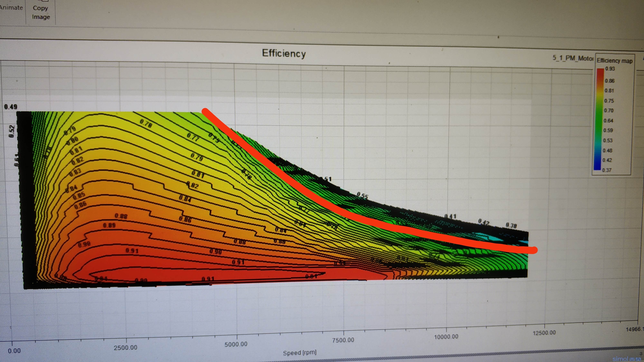644x362 pixels.
Task: Select the Efficiency chart title
Action: [x=284, y=53]
